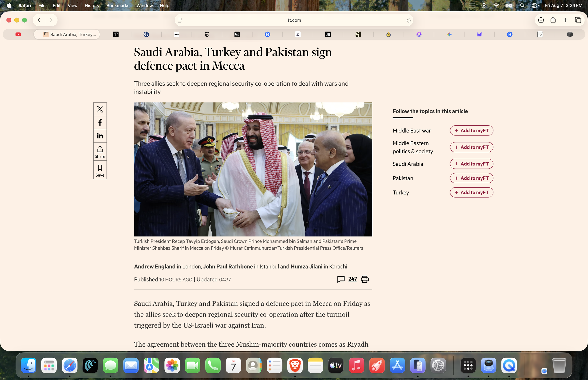Print the article using printer icon
588x380 pixels.
365,279
